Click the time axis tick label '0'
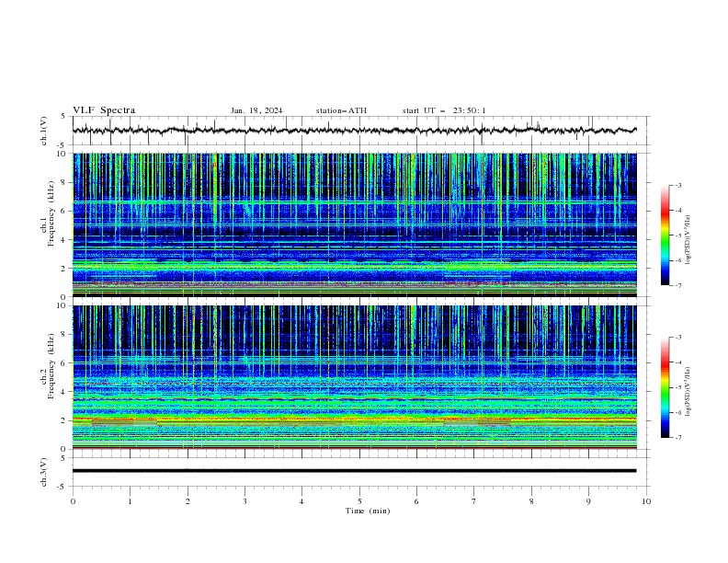Viewport: 728px width, 563px height. click(73, 501)
